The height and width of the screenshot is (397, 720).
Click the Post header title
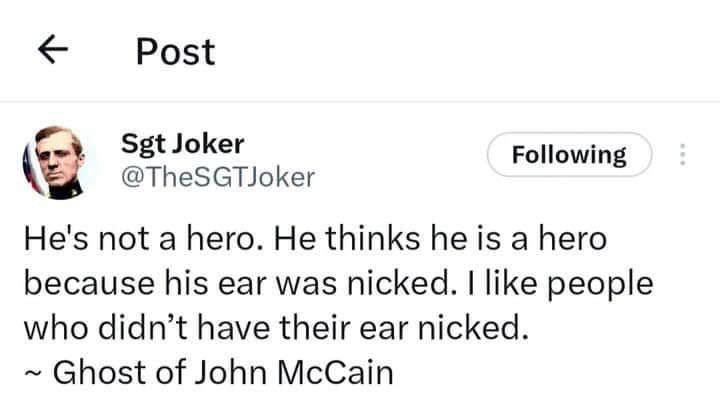point(175,52)
